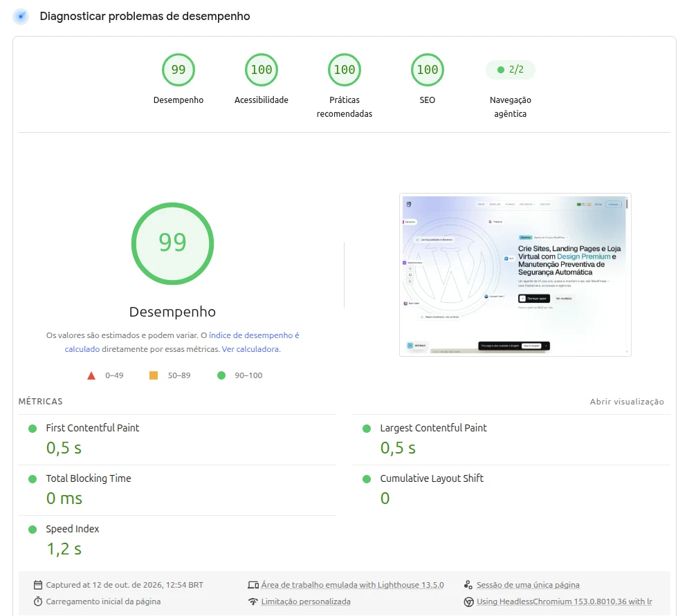Open the 'Ver calculadora' link
Viewport: 687px width, 616px height.
click(x=251, y=349)
